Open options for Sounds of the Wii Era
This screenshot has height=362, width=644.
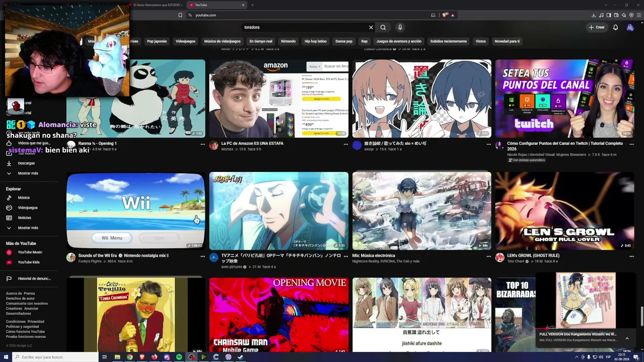pos(203,256)
